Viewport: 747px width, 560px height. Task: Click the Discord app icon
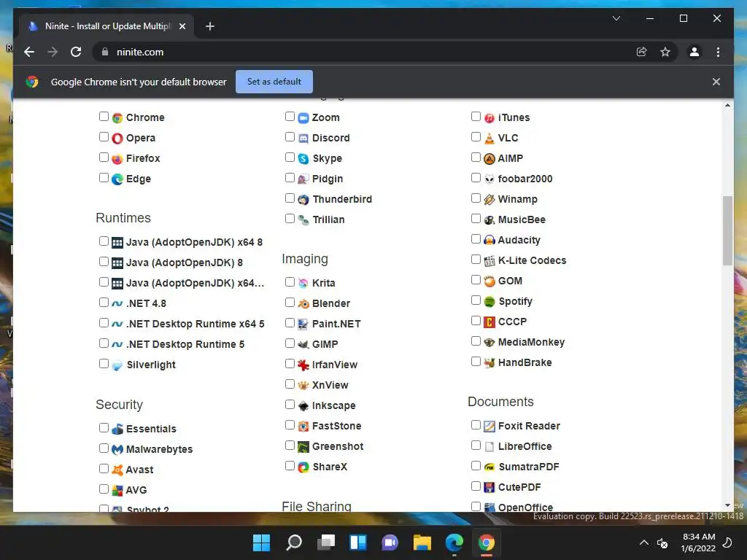click(303, 138)
